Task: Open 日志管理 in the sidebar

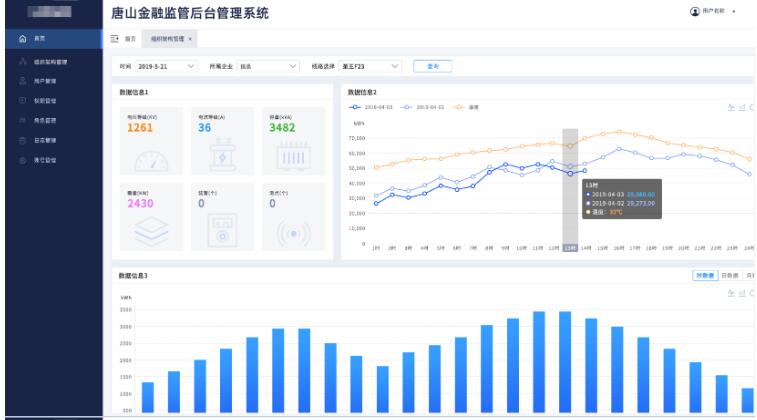Action: [43, 141]
